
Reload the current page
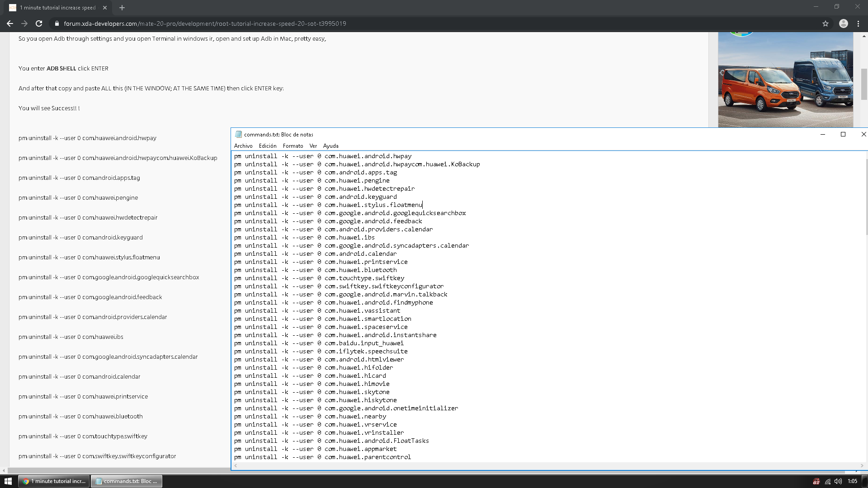39,23
